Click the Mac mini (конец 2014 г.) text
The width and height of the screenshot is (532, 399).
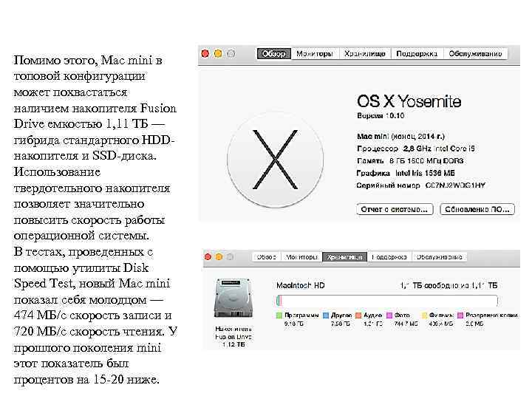click(x=400, y=137)
